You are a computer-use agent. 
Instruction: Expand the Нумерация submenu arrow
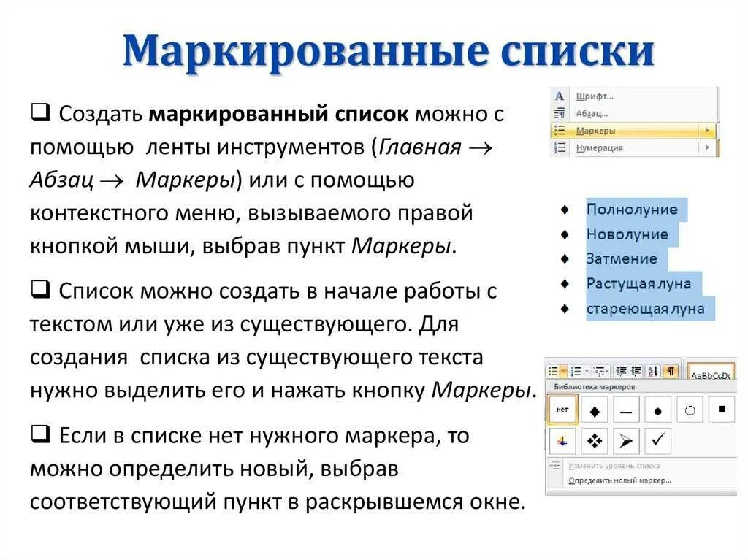pos(707,148)
